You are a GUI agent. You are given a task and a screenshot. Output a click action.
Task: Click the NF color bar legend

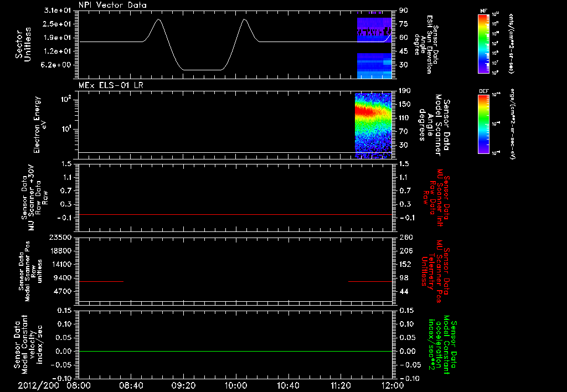(x=483, y=43)
